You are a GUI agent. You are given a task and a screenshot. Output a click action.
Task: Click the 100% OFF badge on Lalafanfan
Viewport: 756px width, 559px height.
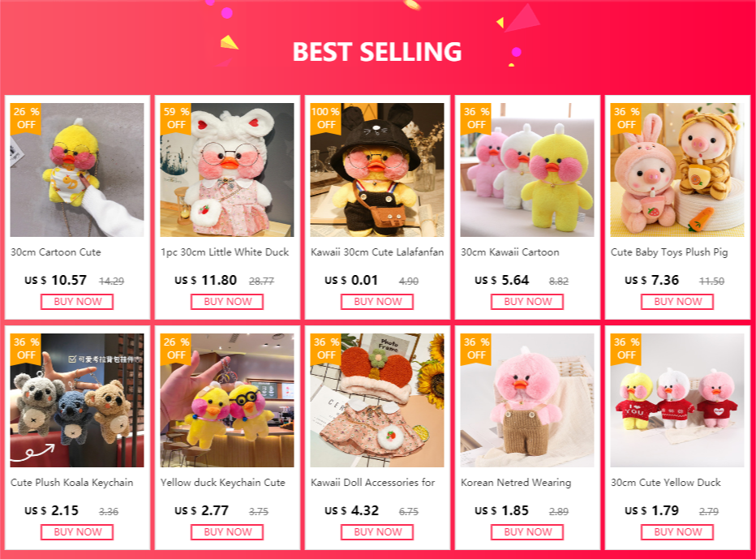tap(325, 118)
